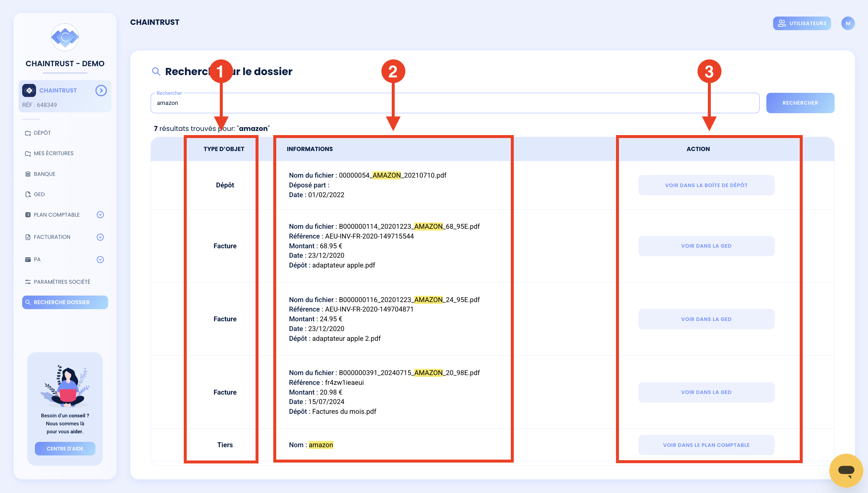Click the Tiers type cell
868x493 pixels.
point(225,445)
